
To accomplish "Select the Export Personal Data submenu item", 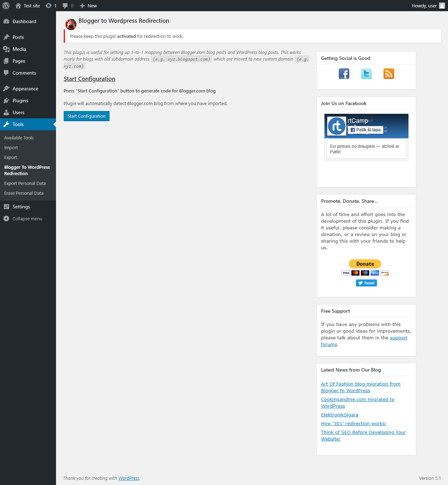I will (25, 183).
